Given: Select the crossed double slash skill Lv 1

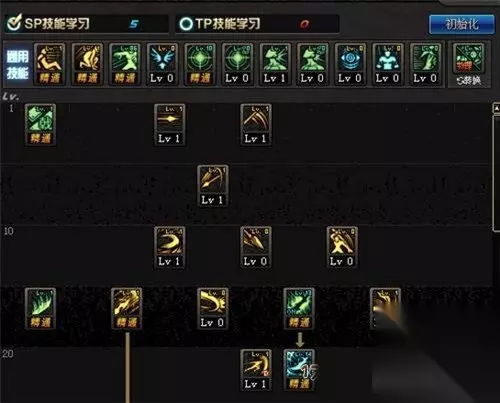Looking at the screenshot, I should [x=256, y=124].
